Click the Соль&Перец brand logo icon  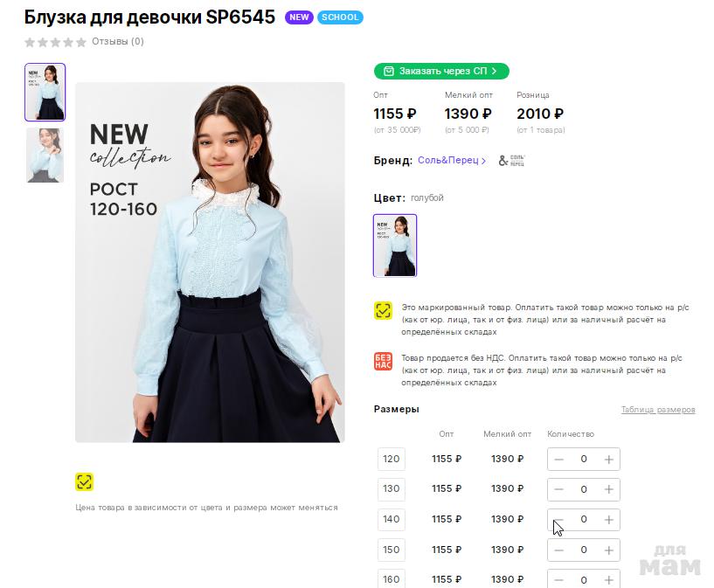click(x=512, y=161)
